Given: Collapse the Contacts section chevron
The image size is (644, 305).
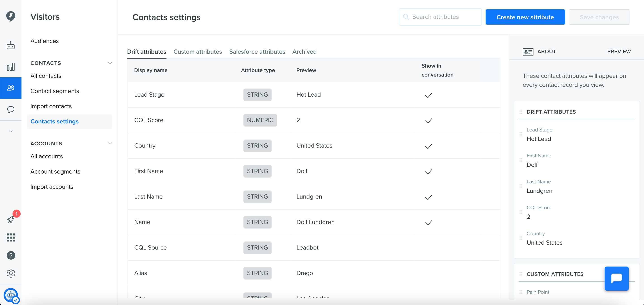Looking at the screenshot, I should pyautogui.click(x=110, y=63).
